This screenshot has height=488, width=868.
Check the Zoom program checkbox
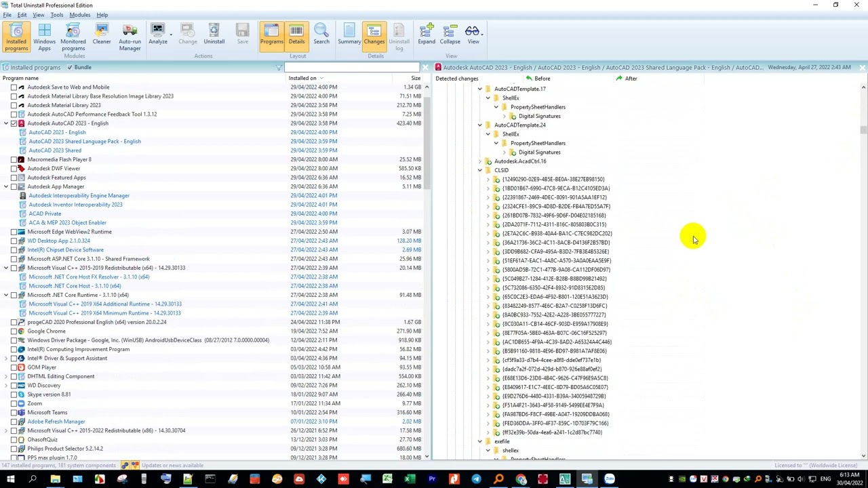click(x=14, y=403)
